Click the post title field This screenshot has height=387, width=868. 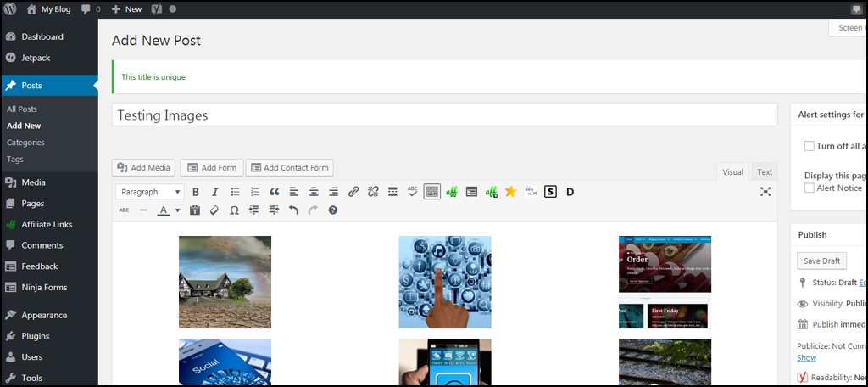(x=444, y=115)
